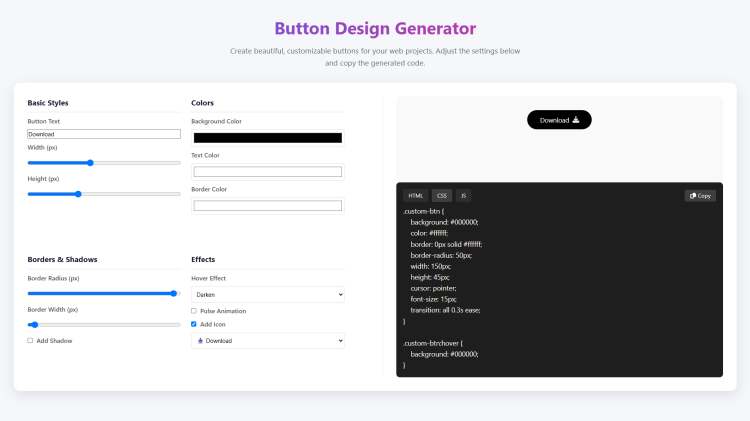Click the Width (px) slider
This screenshot has width=750, height=421.
pyautogui.click(x=104, y=162)
